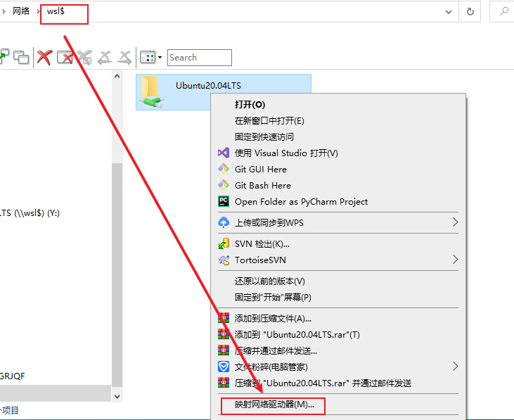Click the SVN checkout icon
This screenshot has width=514, height=420.
point(224,244)
